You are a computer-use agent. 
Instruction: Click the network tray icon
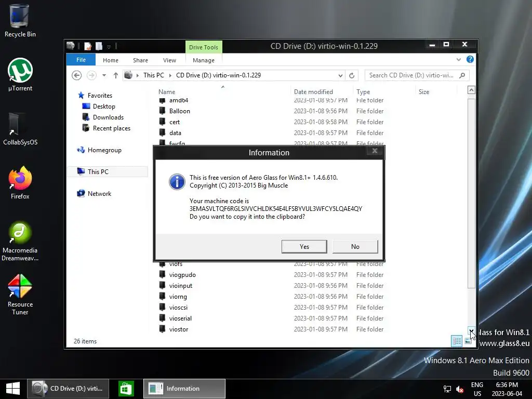(x=447, y=389)
